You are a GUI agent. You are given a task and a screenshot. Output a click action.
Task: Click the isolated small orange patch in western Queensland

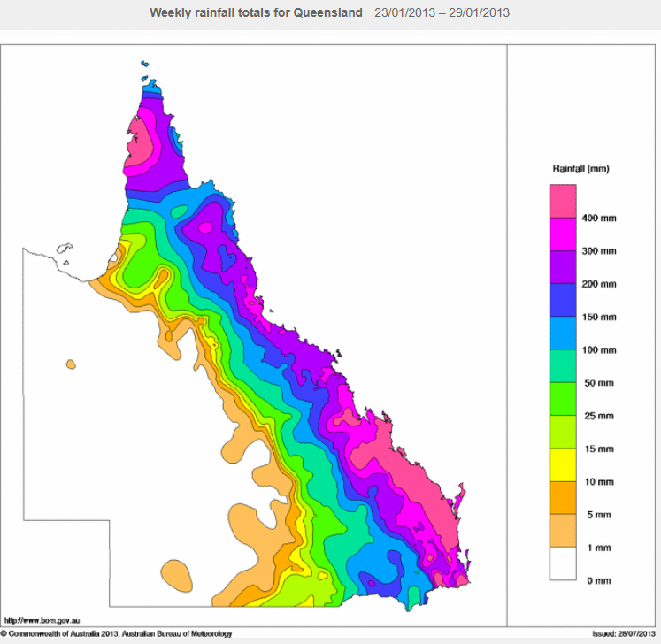70,364
